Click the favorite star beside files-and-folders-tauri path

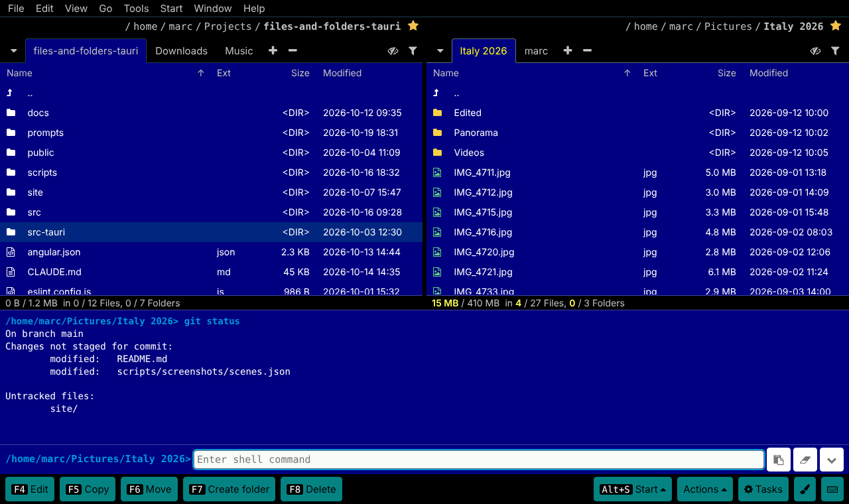tap(413, 26)
